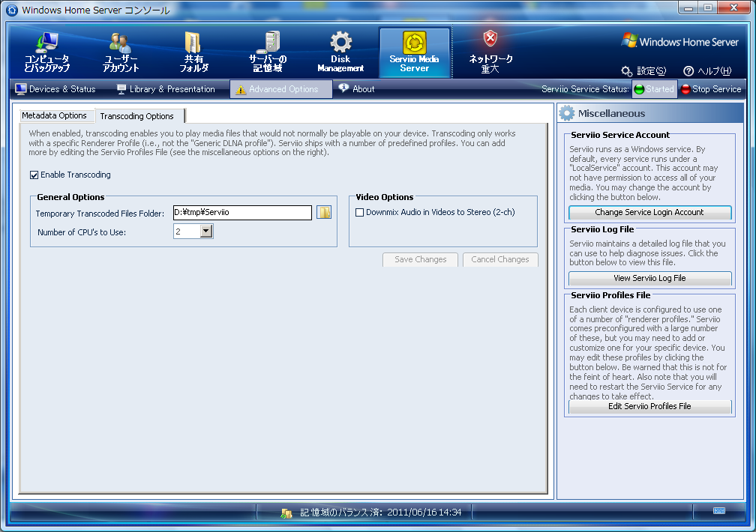Select the Serviio Media Server icon
Screen dimensions: 756x532
point(414,43)
